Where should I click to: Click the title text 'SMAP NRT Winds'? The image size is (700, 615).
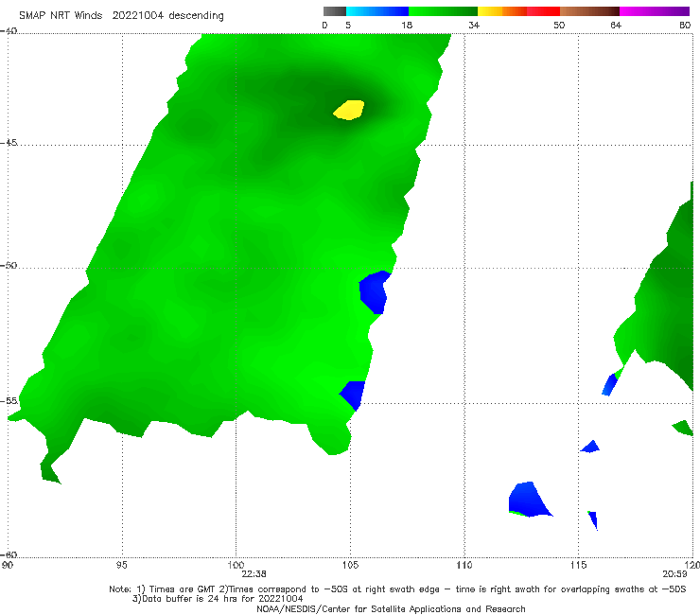click(x=61, y=16)
